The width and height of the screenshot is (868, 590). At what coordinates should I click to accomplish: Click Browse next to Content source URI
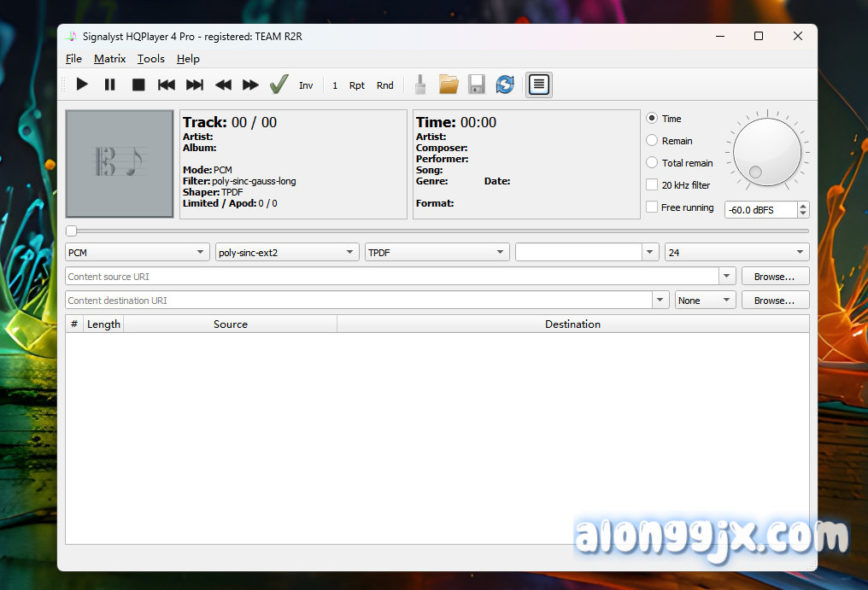[775, 277]
